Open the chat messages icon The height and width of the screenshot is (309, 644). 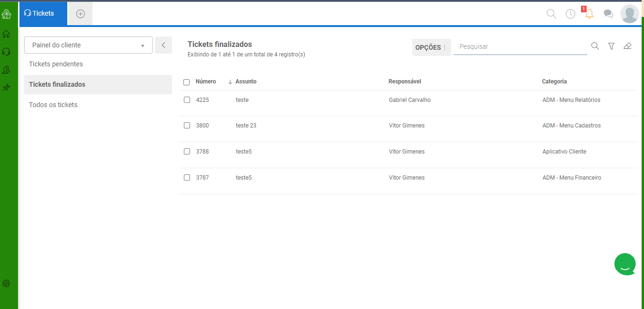pyautogui.click(x=608, y=14)
